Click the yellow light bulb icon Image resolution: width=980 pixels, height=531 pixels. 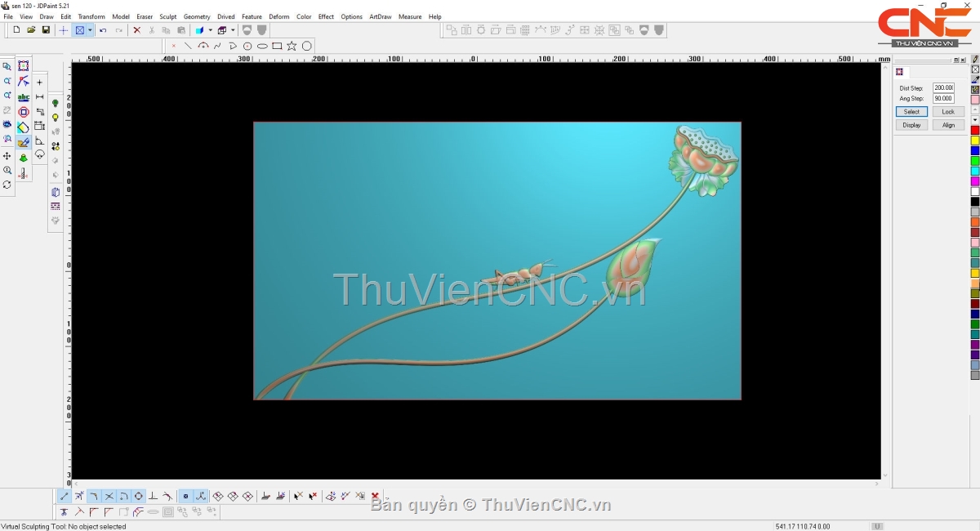click(x=56, y=118)
